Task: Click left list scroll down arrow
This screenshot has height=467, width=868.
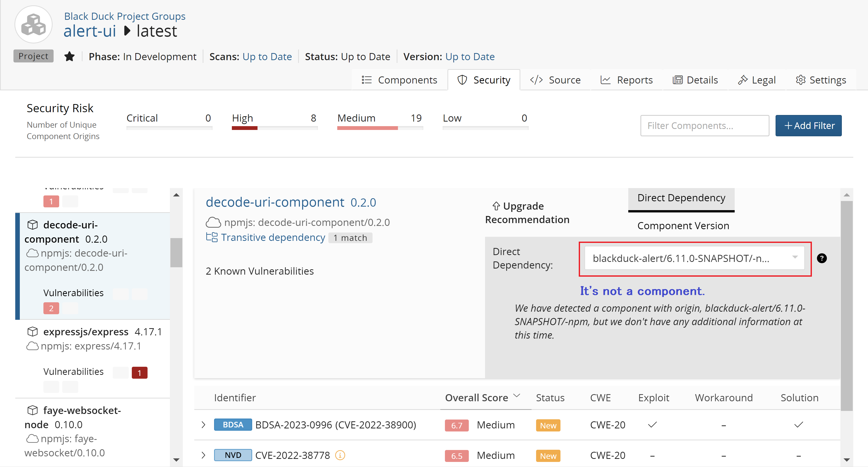Action: [176, 460]
